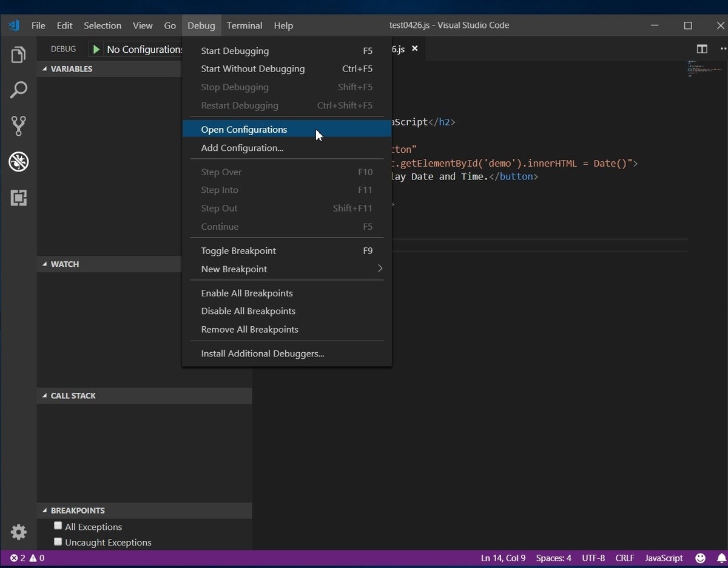Open the View menu

tap(143, 25)
